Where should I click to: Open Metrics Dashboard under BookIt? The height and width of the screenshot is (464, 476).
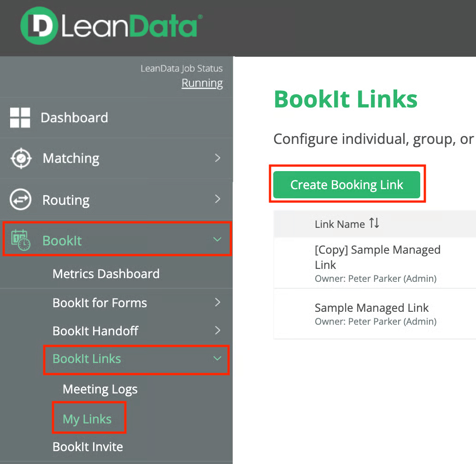pyautogui.click(x=106, y=274)
